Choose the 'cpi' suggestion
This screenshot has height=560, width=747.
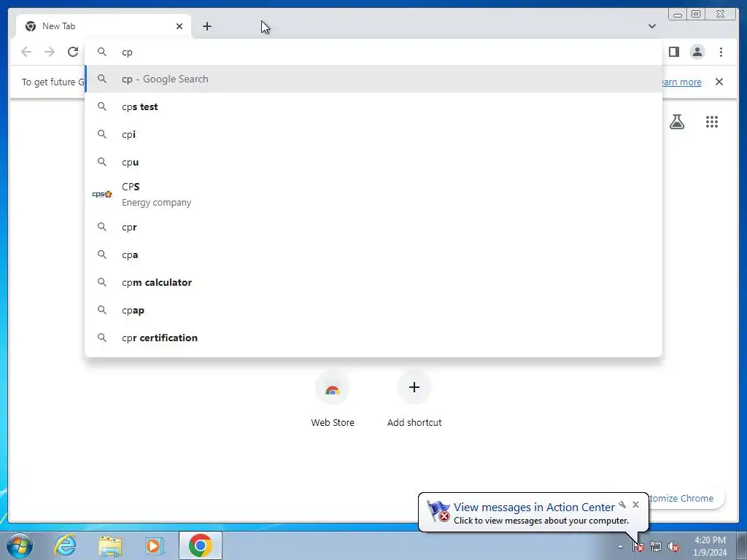373,134
